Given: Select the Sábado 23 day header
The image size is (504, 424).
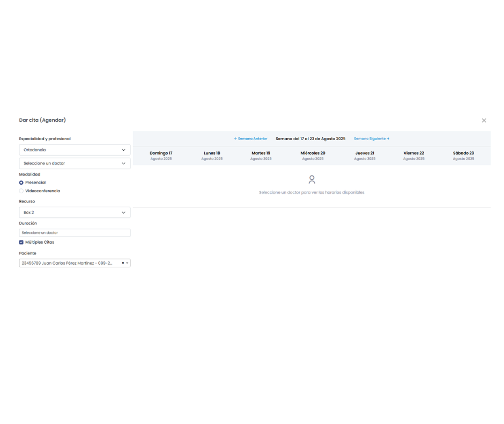Looking at the screenshot, I should coord(463,156).
